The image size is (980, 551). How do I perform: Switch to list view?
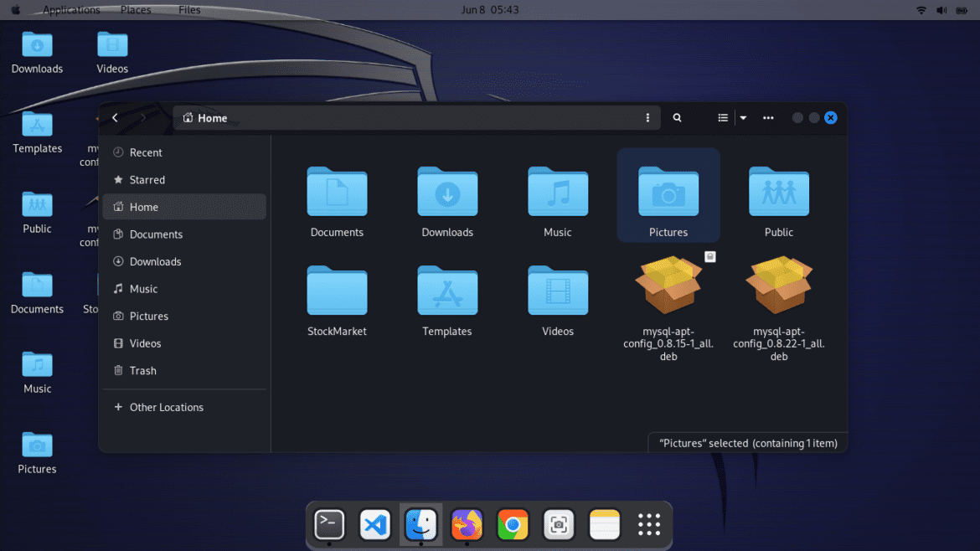coord(722,117)
